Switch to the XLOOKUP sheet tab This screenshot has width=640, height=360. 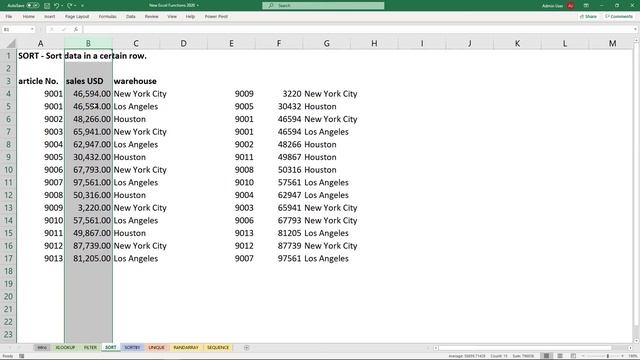tap(65, 348)
